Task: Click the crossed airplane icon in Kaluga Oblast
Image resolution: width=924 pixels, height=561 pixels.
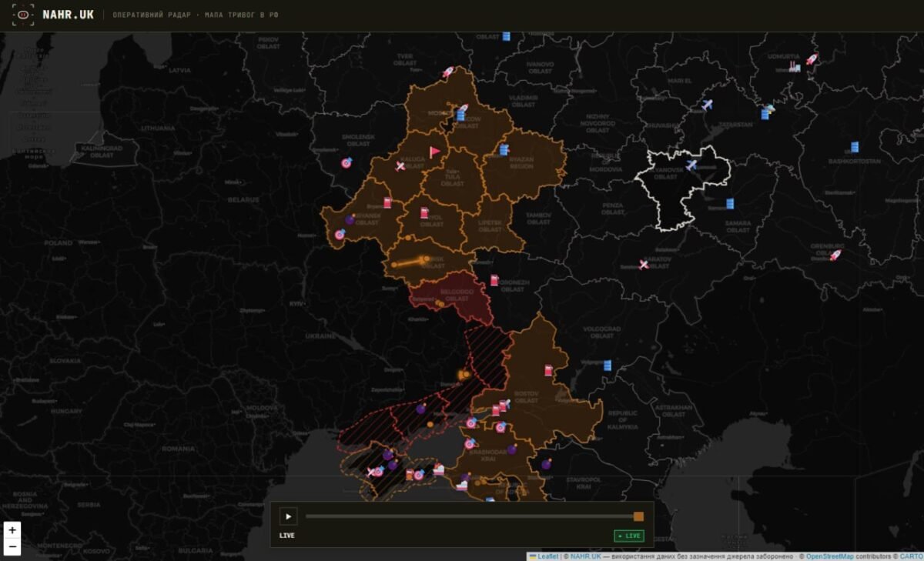Action: (400, 165)
